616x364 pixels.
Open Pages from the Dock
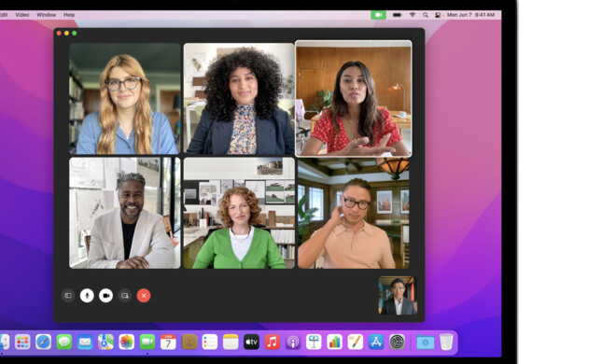click(x=356, y=342)
